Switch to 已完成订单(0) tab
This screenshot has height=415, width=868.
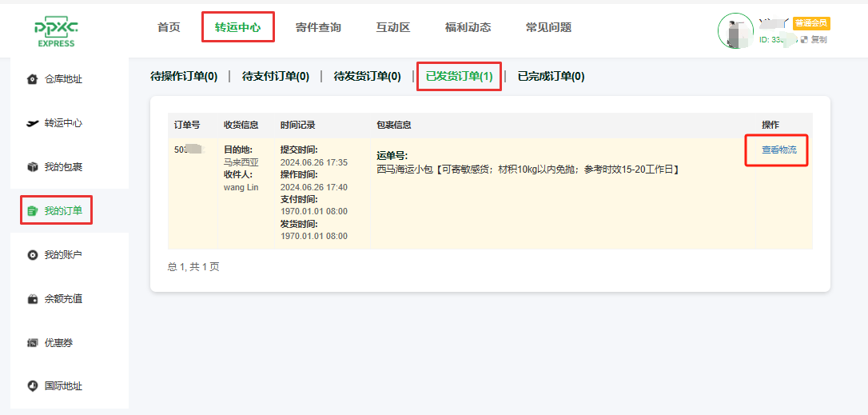(551, 77)
